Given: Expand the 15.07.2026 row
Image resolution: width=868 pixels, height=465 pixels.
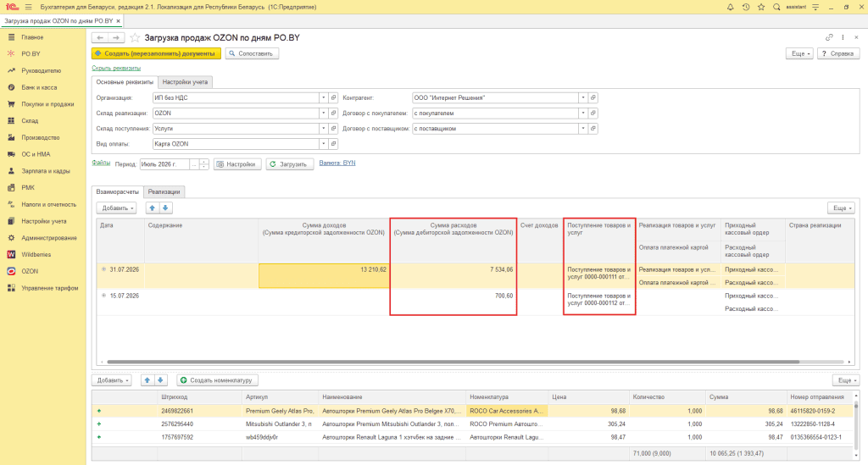Looking at the screenshot, I should tap(103, 296).
